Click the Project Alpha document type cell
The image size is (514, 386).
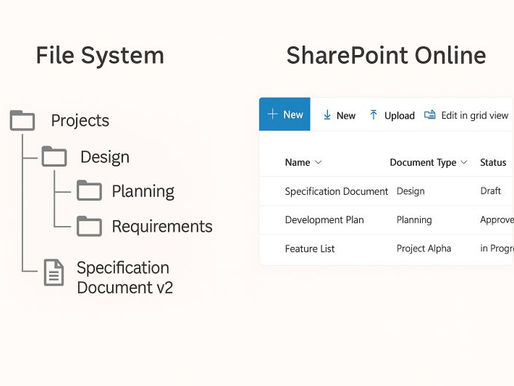[424, 249]
